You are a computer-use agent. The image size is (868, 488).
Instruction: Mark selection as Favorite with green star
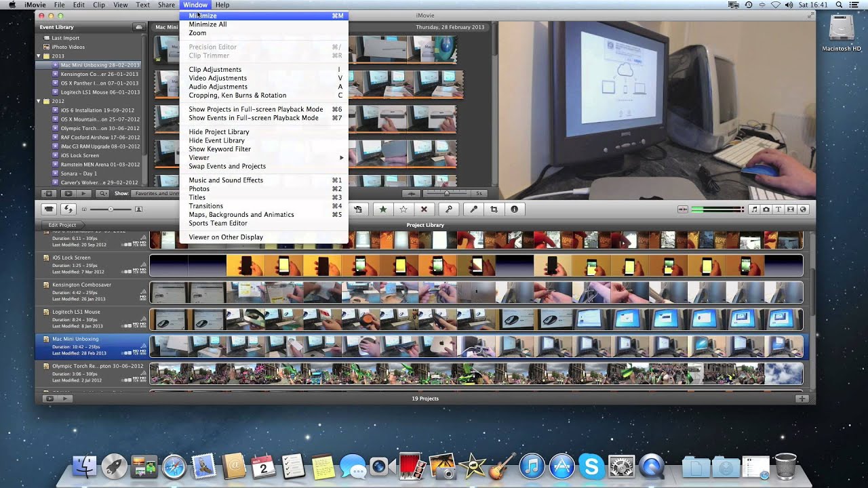383,209
